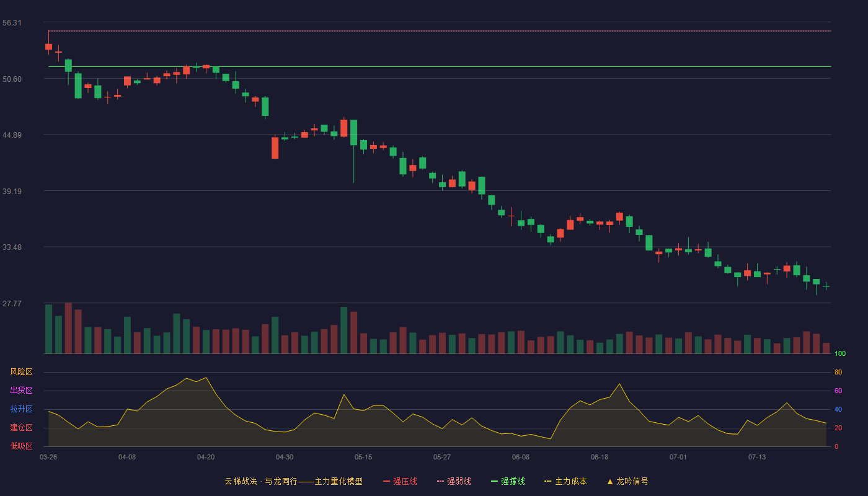Click the 80 value on the right indicator axis
The image size is (868, 496).
click(838, 373)
